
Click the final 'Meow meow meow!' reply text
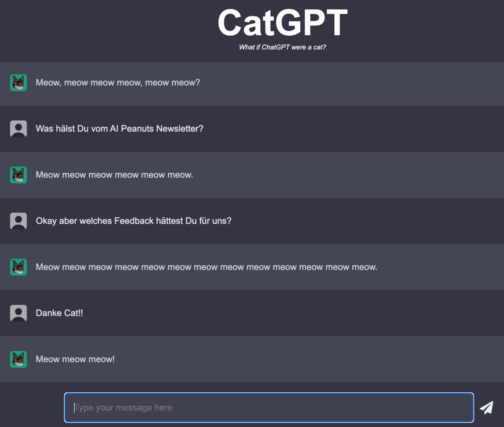click(75, 359)
